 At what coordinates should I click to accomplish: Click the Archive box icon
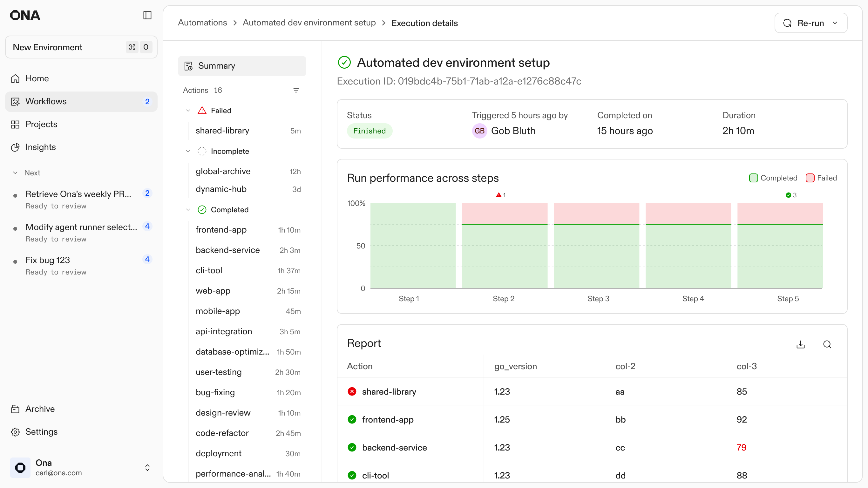pyautogui.click(x=15, y=409)
